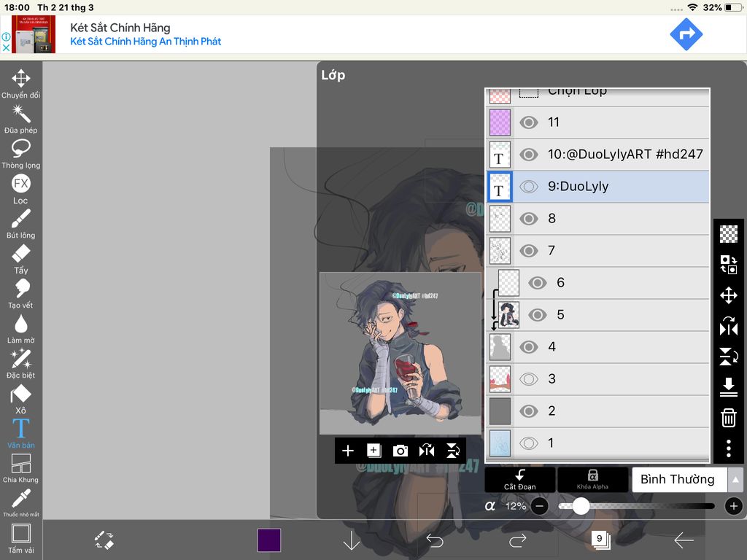Toggle visibility of layer 4

(x=529, y=346)
